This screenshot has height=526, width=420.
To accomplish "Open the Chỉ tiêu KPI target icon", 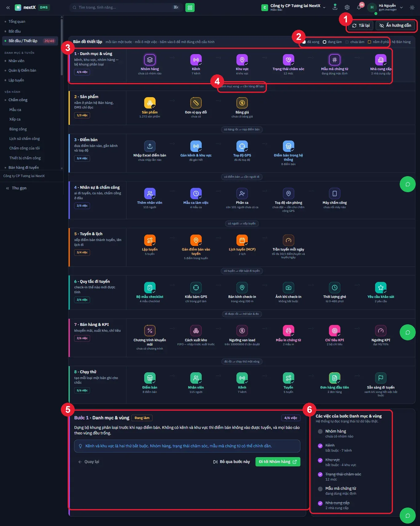I will click(x=335, y=331).
